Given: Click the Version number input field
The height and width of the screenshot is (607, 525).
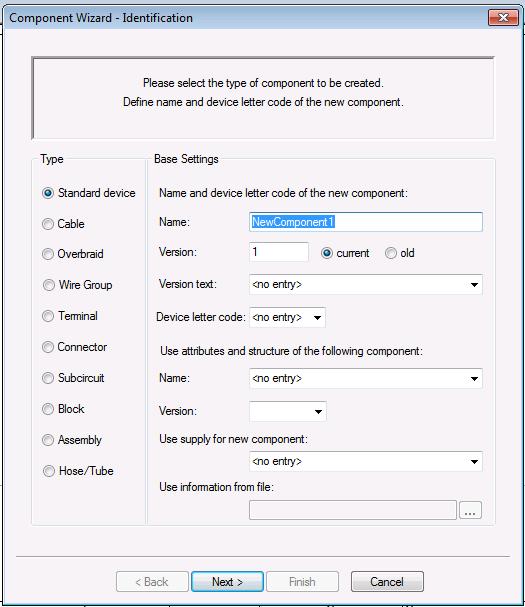Looking at the screenshot, I should pyautogui.click(x=279, y=252).
